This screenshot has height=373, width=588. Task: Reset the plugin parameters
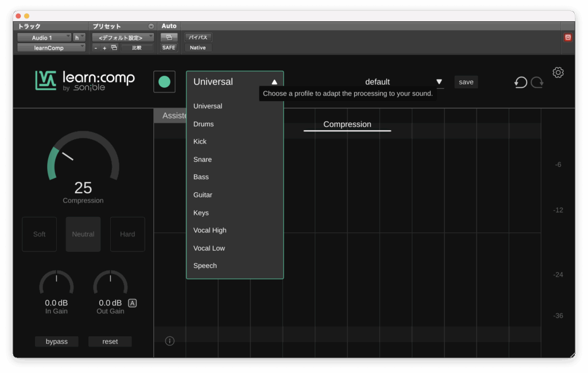tap(110, 341)
